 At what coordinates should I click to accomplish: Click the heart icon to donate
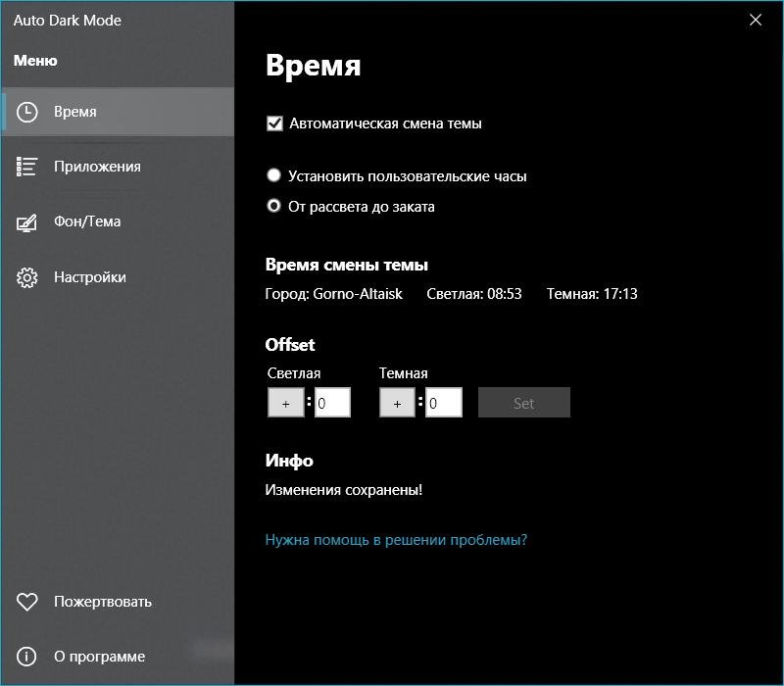click(x=27, y=602)
